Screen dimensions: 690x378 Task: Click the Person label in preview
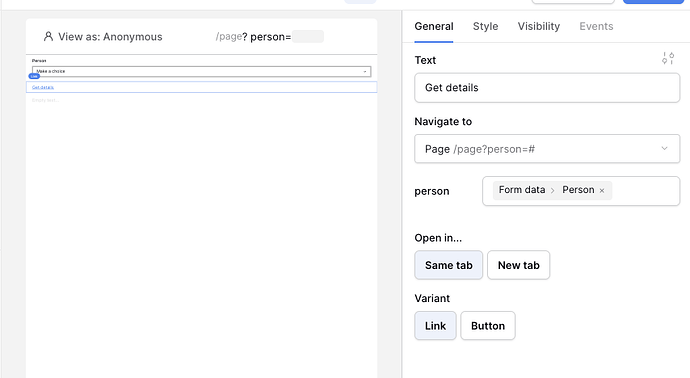39,61
